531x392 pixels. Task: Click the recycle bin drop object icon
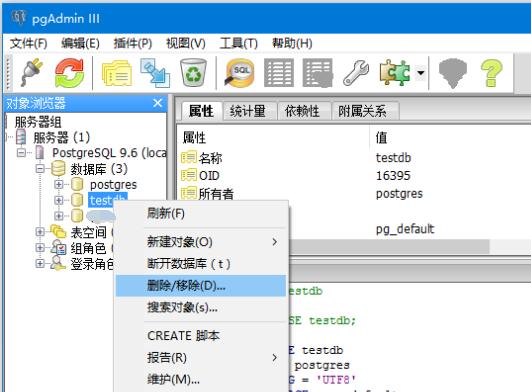193,72
